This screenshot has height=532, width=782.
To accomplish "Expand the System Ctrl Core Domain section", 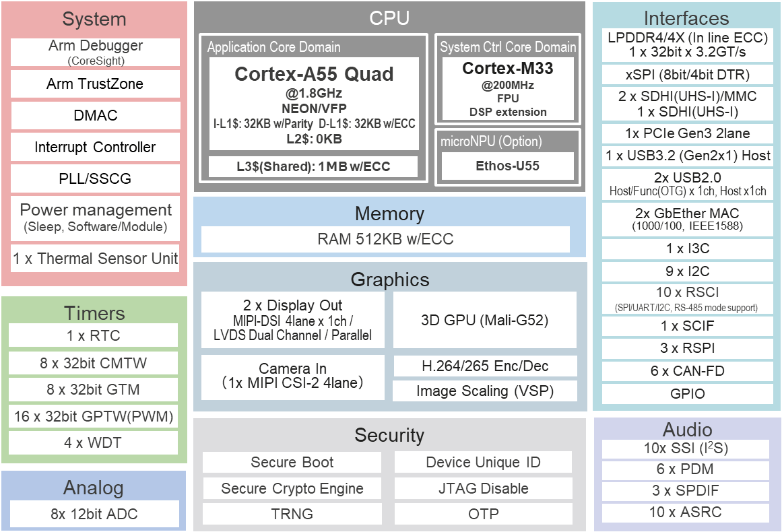I will pyautogui.click(x=508, y=48).
